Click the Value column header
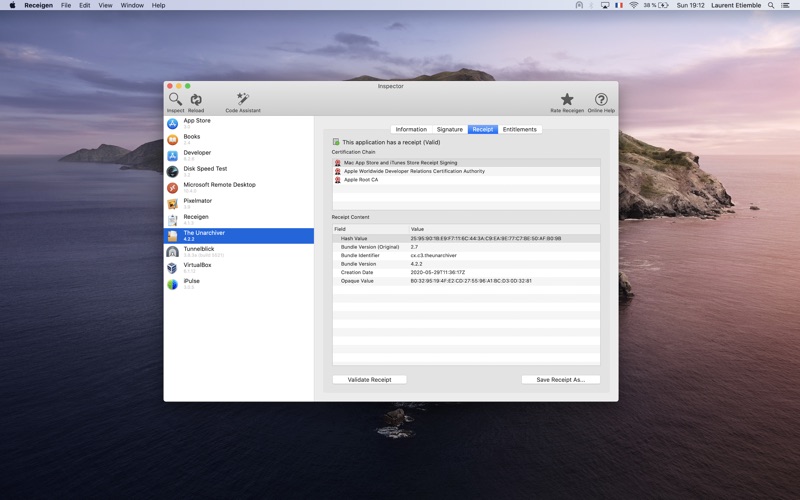This screenshot has width=800, height=500. [x=505, y=229]
